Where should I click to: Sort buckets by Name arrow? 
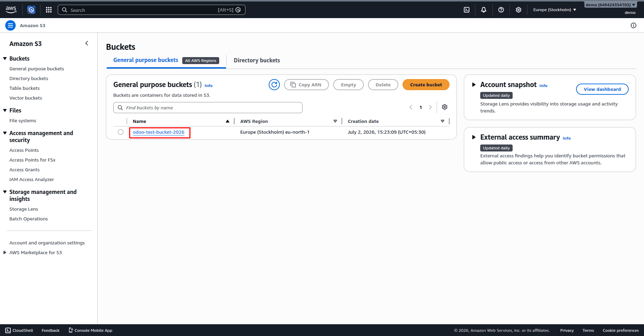228,121
